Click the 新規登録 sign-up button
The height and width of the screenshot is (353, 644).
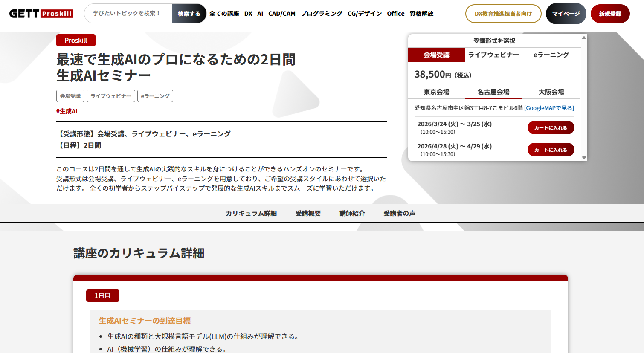610,14
